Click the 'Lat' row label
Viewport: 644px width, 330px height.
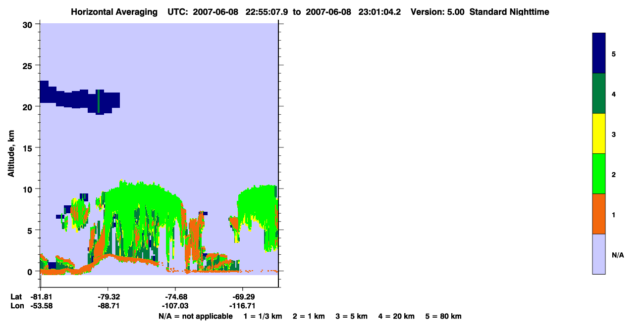click(16, 297)
